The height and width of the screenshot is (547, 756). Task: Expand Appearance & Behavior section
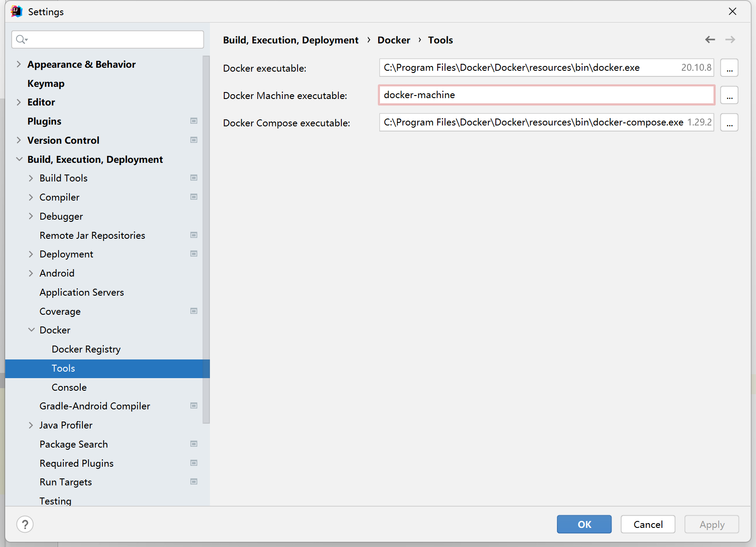19,64
